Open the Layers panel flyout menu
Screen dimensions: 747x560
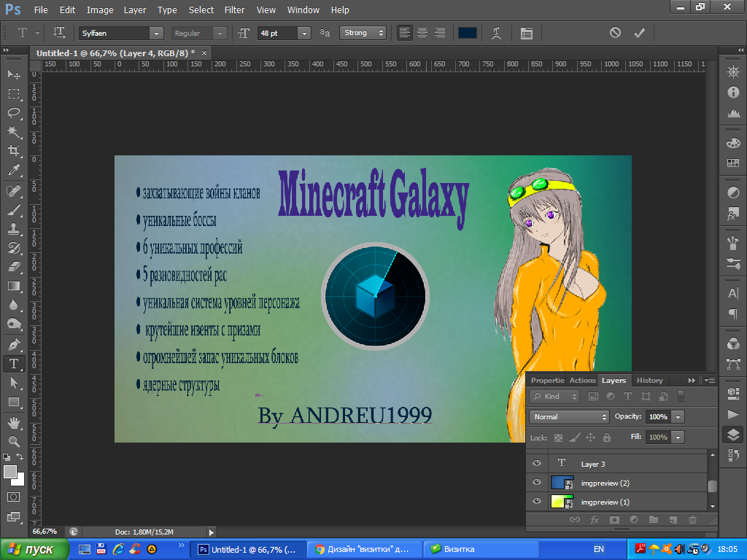click(709, 381)
